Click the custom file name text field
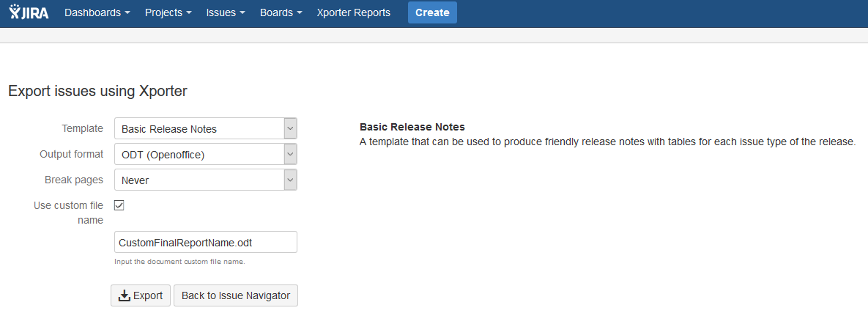The width and height of the screenshot is (868, 316). pos(205,242)
